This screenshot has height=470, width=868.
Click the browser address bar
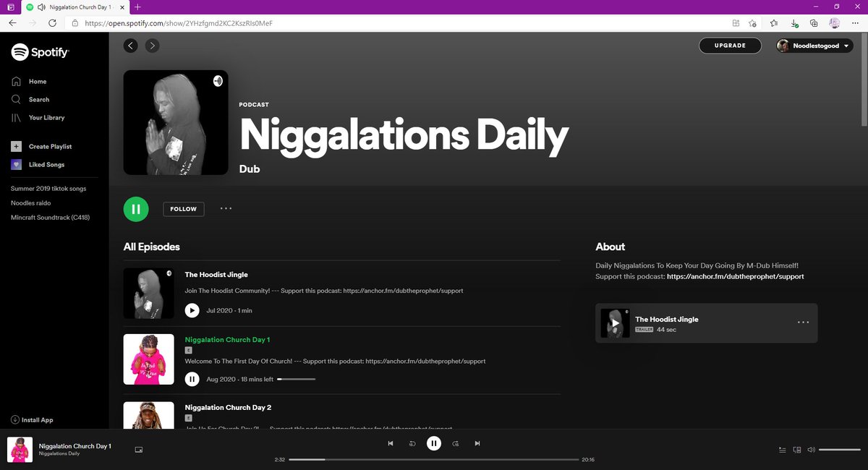398,23
